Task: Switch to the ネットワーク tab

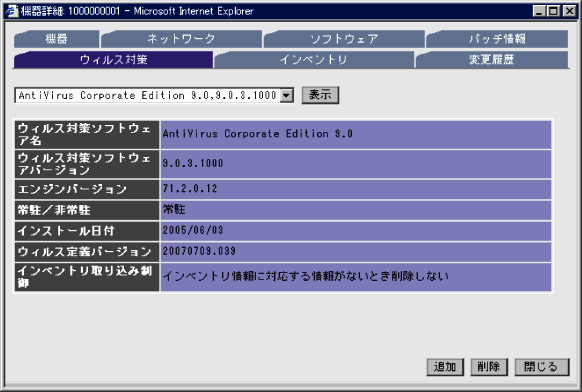Action: [181, 39]
